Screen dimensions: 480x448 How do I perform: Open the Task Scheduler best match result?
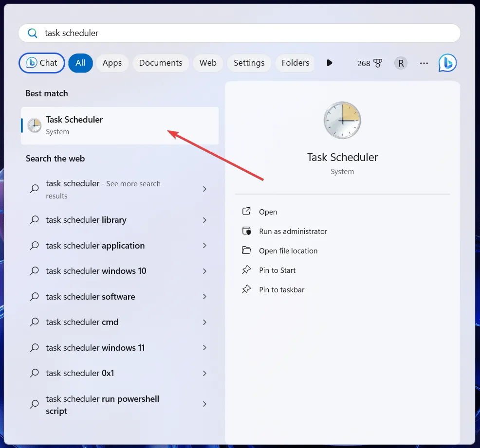click(x=120, y=125)
